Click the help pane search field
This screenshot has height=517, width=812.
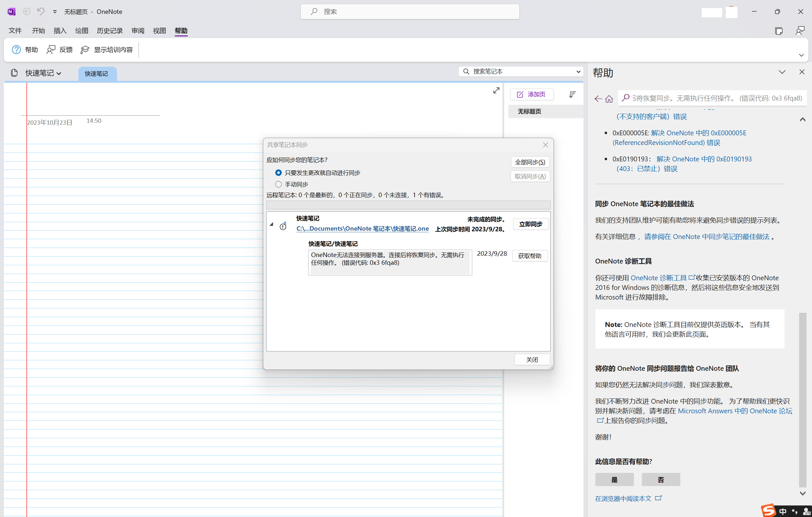pyautogui.click(x=712, y=98)
